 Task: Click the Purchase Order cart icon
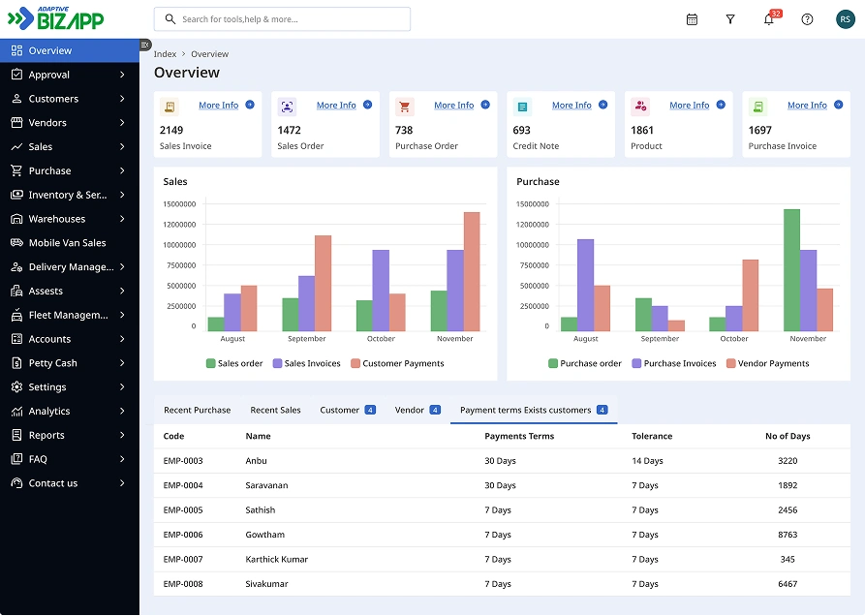405,108
